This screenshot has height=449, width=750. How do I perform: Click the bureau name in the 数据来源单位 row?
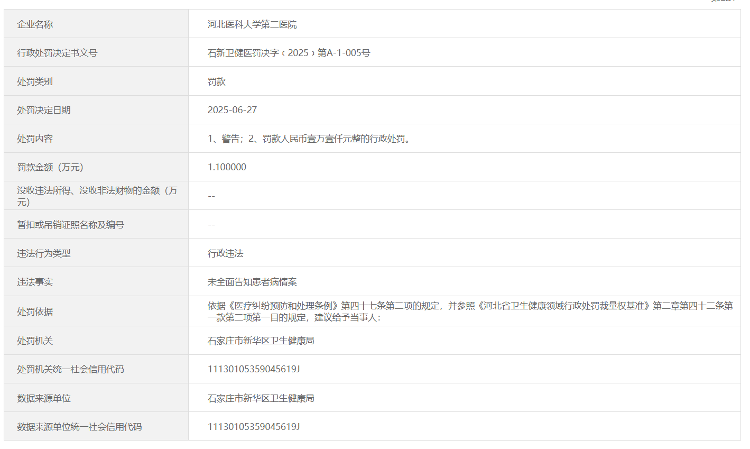(x=260, y=398)
